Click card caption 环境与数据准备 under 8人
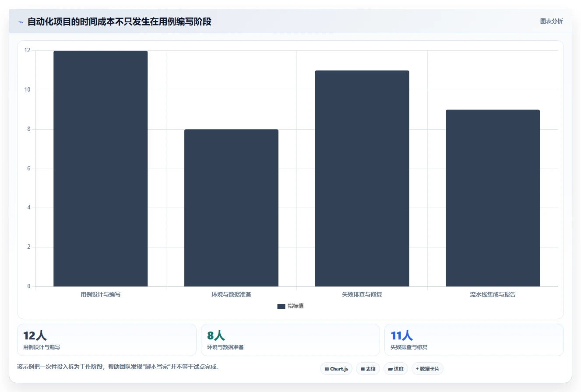 tap(225, 347)
